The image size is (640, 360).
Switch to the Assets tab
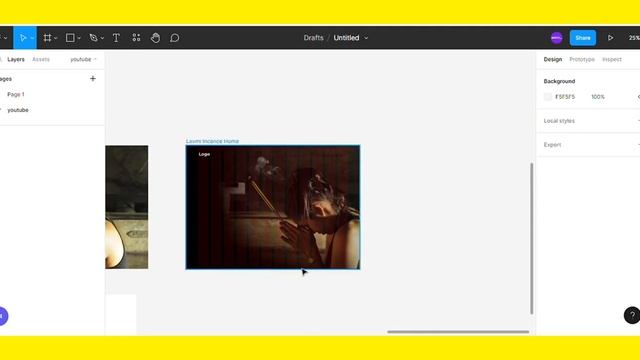[x=41, y=59]
